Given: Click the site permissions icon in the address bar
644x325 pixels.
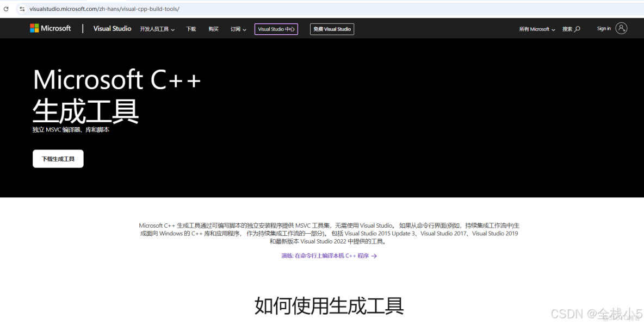Looking at the screenshot, I should point(21,9).
